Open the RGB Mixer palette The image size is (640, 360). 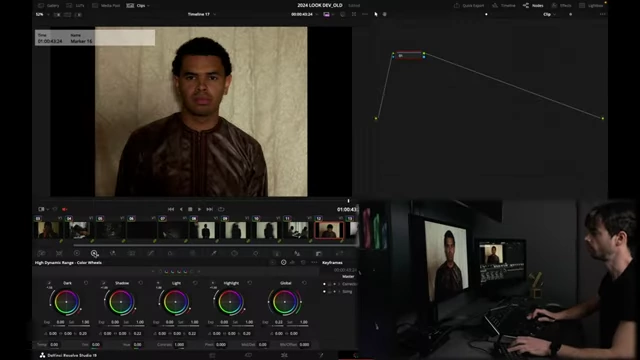pyautogui.click(x=113, y=253)
